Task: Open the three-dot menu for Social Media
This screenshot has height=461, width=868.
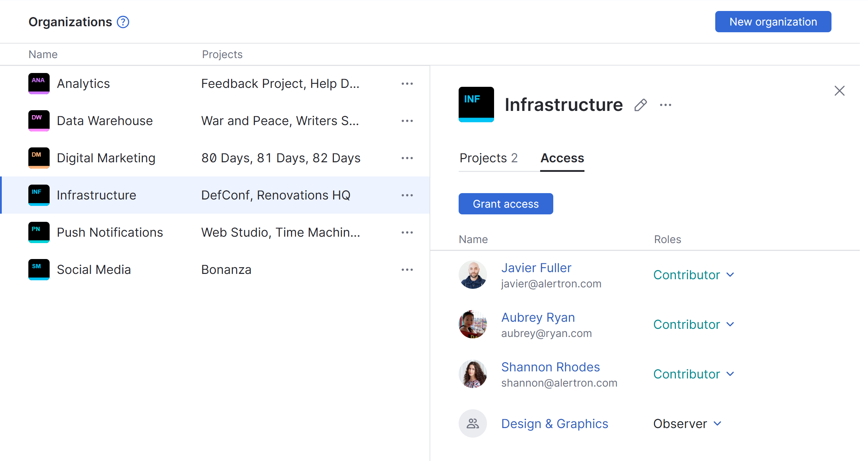Action: (x=407, y=270)
